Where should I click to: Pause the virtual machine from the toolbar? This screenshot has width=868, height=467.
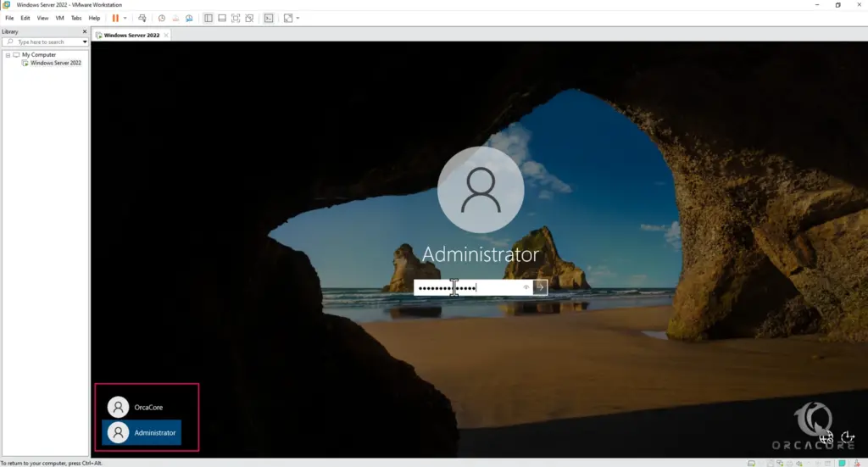(x=115, y=19)
